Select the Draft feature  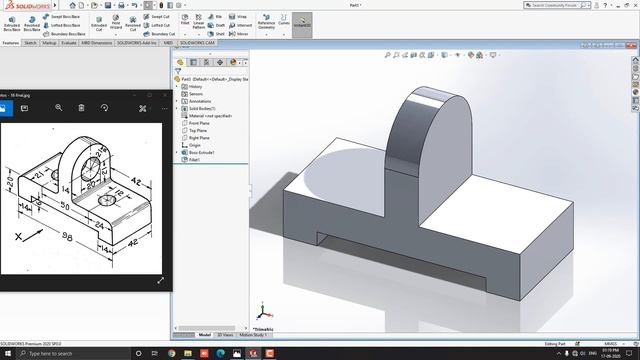point(216,25)
